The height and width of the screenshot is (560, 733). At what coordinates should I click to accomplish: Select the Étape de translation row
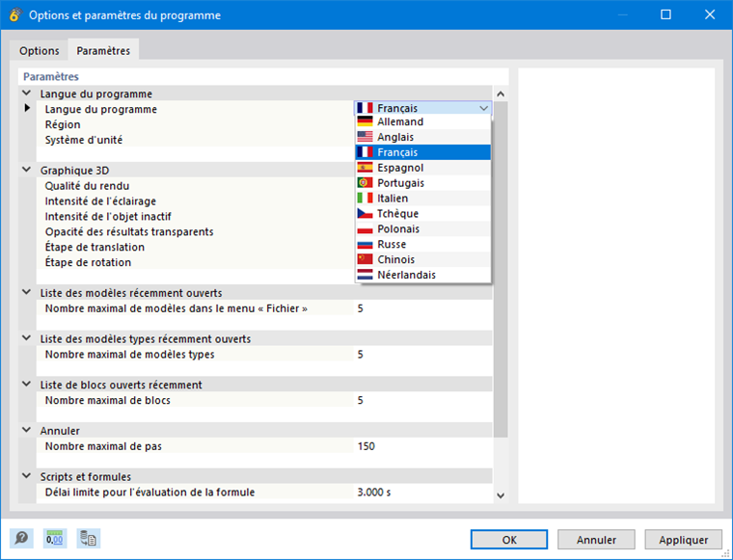click(195, 247)
